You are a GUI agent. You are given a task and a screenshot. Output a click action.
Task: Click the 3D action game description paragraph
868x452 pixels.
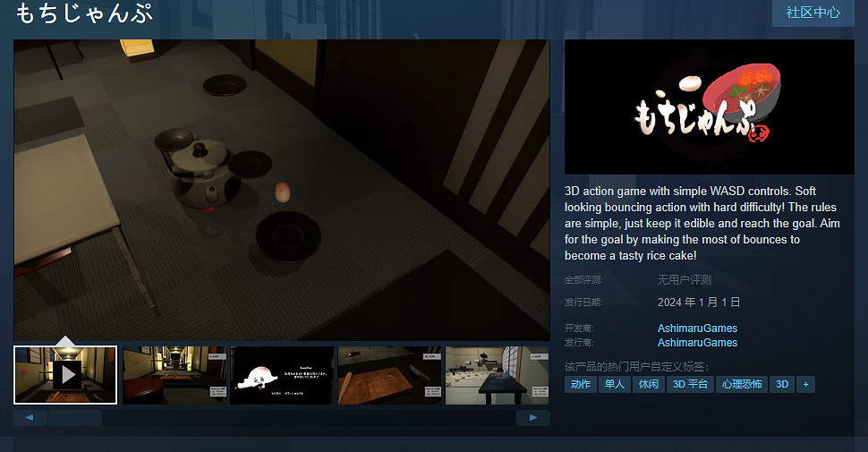[702, 223]
